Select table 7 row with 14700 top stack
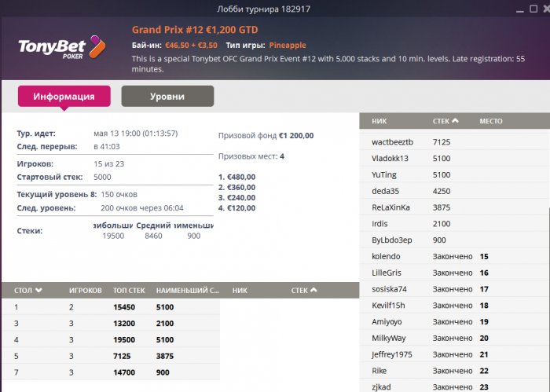550x392 pixels. click(x=110, y=372)
